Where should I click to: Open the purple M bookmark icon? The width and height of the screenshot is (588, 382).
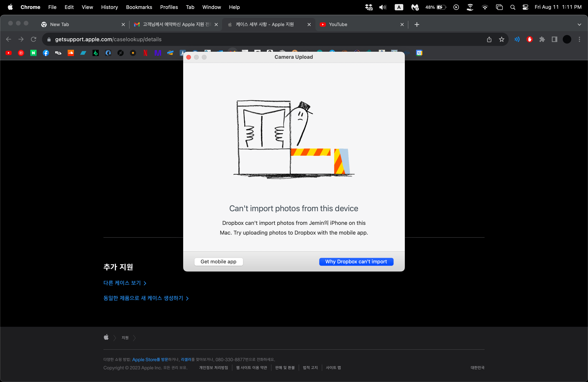[x=158, y=53]
